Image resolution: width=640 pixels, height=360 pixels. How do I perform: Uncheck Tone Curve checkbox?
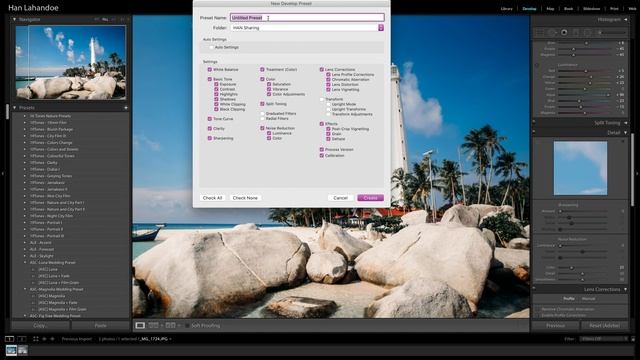point(210,119)
